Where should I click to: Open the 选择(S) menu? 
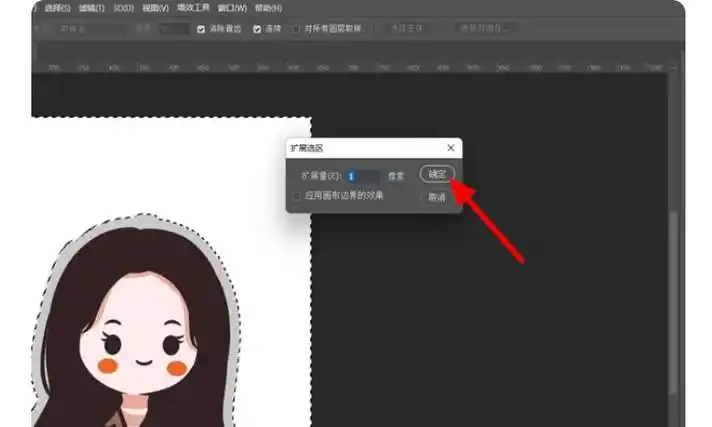pos(58,8)
